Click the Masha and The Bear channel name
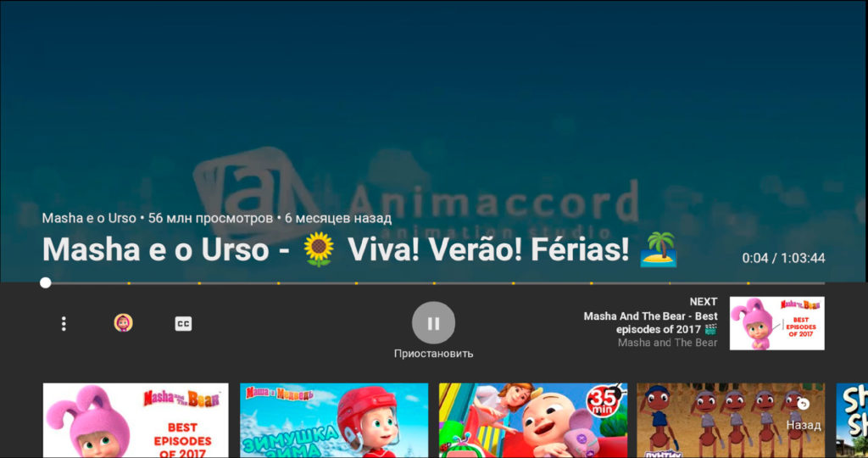The width and height of the screenshot is (868, 458). (668, 343)
